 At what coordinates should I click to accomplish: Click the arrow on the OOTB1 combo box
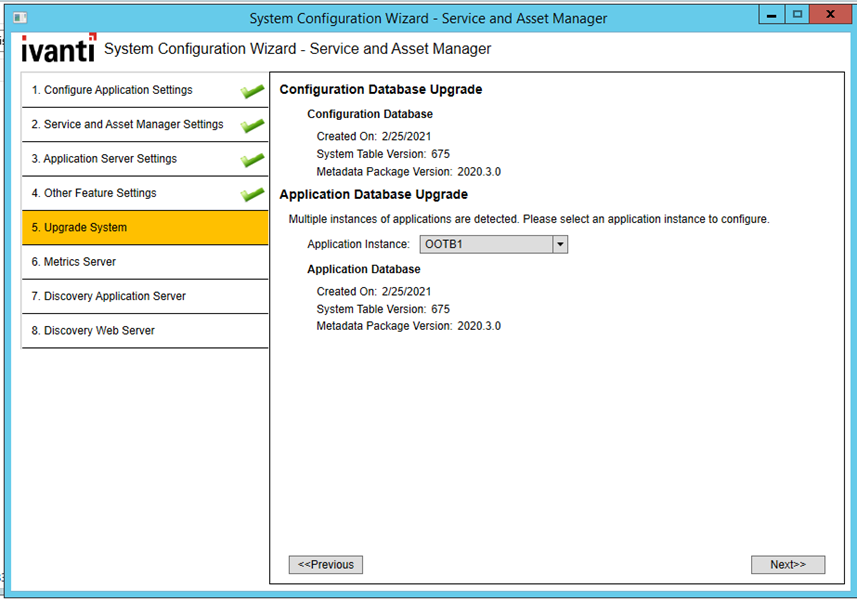coord(559,243)
